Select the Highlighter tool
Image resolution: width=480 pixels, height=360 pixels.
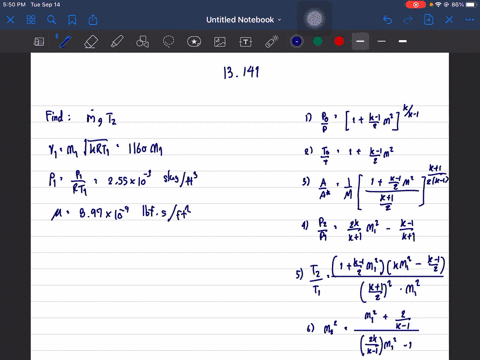117,42
